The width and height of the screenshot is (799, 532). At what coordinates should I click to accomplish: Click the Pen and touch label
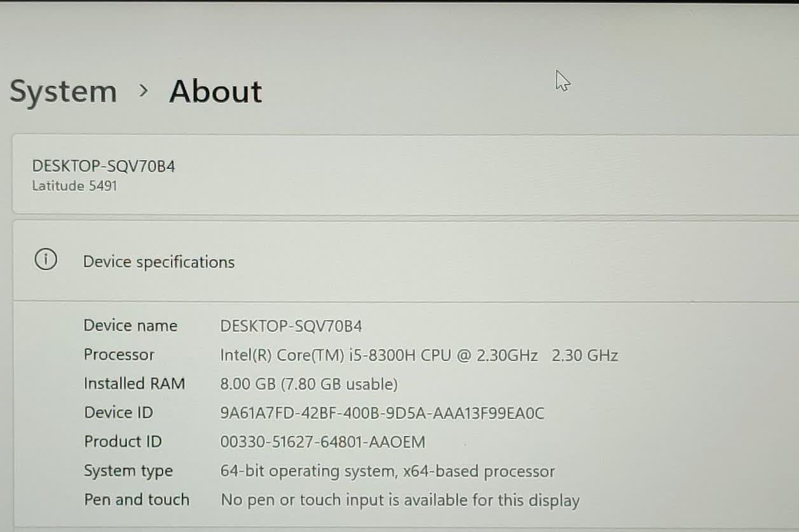point(137,500)
